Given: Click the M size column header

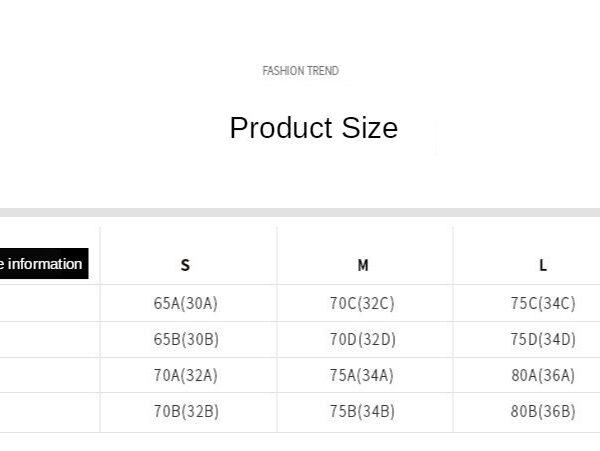Looking at the screenshot, I should pyautogui.click(x=363, y=265).
